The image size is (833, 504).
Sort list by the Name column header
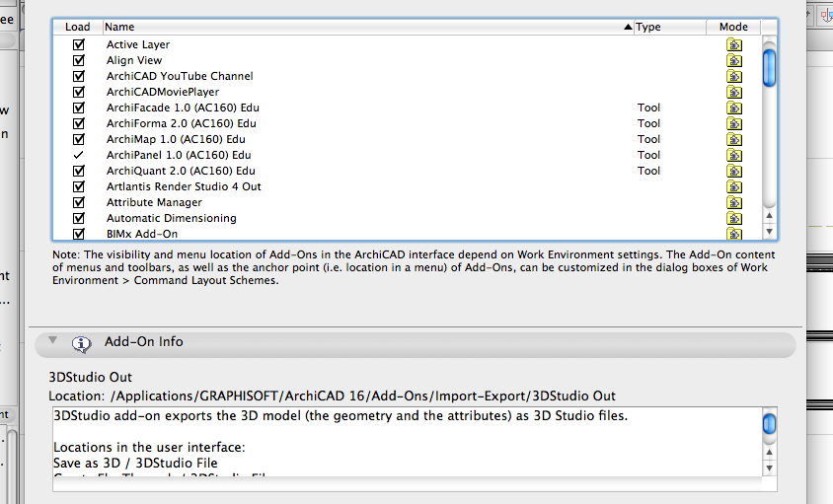(x=369, y=27)
